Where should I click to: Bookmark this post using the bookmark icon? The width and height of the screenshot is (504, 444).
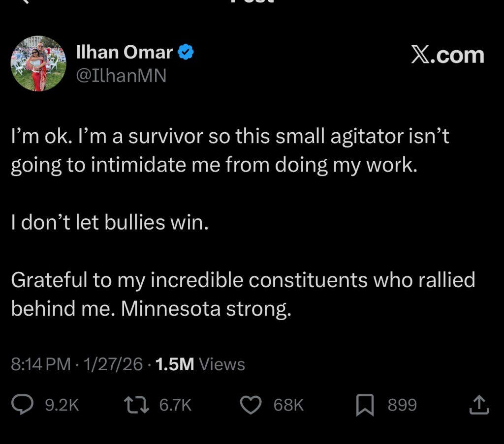click(365, 405)
